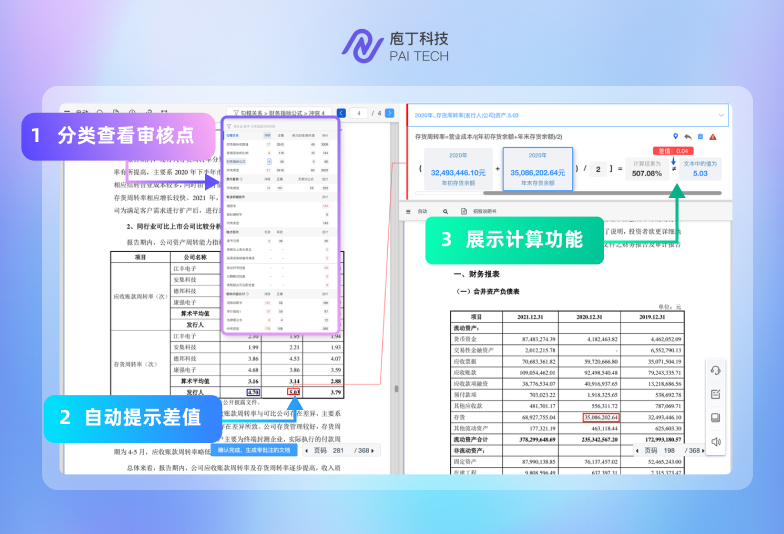
Task: Go to the next conflict with the blue right arrow
Action: (390, 113)
